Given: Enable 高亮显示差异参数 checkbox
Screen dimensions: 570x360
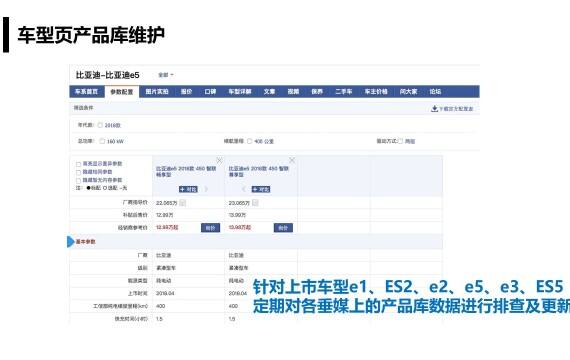Looking at the screenshot, I should (x=78, y=164).
